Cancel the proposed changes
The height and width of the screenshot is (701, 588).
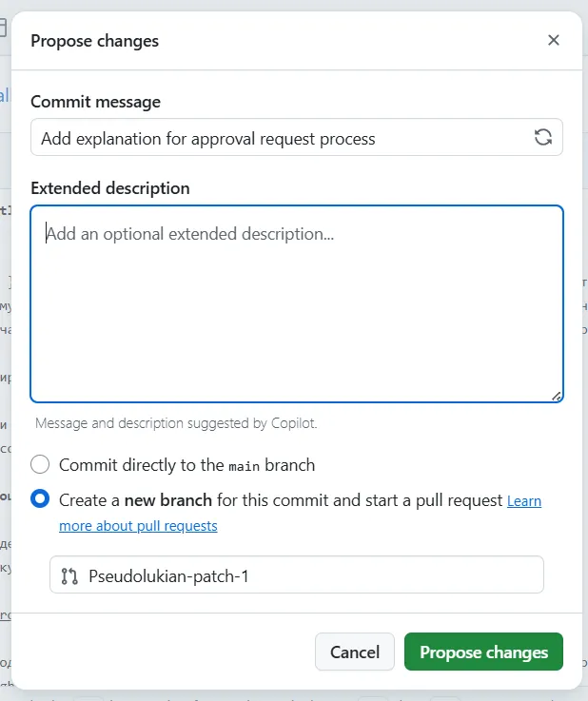coord(355,652)
